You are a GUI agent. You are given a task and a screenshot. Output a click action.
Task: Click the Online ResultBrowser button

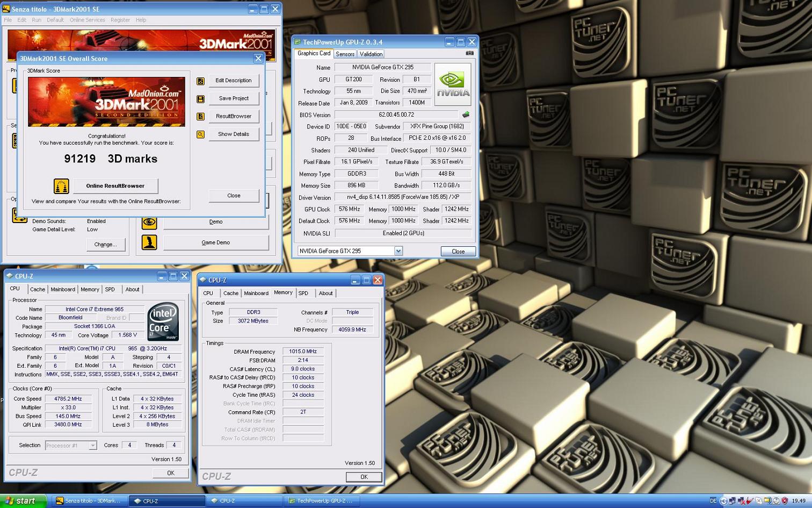(x=115, y=186)
